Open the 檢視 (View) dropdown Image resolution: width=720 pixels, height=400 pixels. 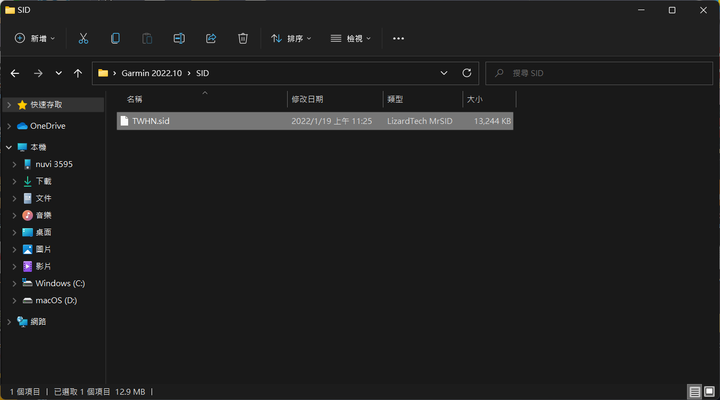pyautogui.click(x=351, y=39)
